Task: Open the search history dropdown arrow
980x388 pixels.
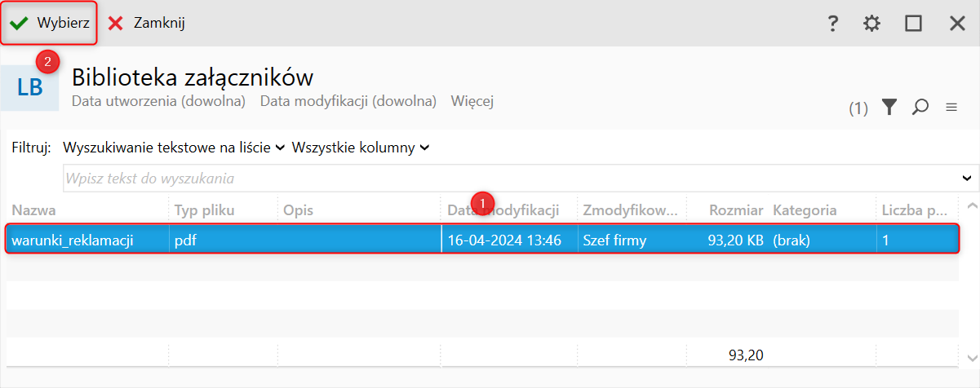Action: 969,178
